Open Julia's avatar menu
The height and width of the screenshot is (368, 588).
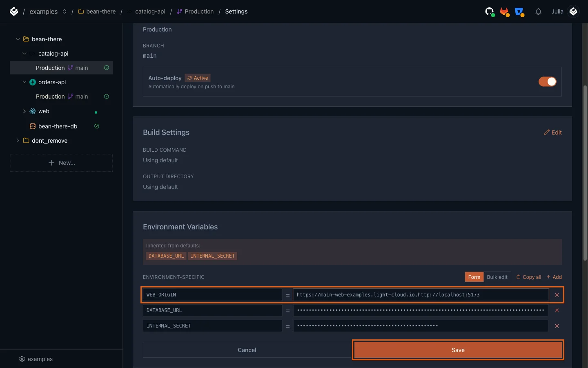(573, 11)
